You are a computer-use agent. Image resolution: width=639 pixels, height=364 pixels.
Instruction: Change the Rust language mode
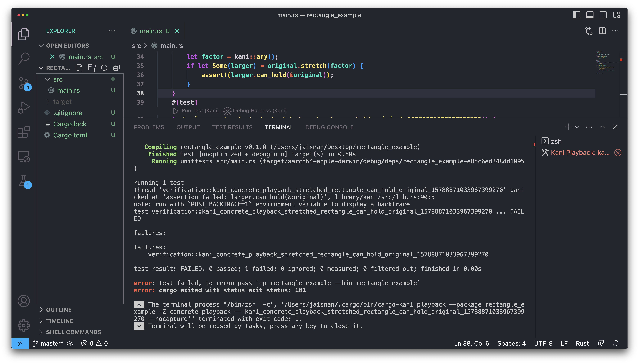tap(582, 343)
